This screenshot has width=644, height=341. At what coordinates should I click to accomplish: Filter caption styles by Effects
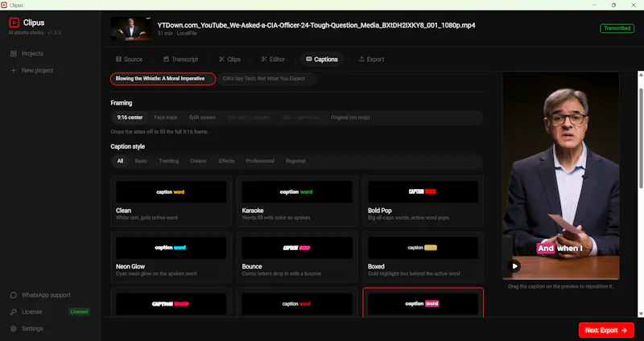coord(226,161)
